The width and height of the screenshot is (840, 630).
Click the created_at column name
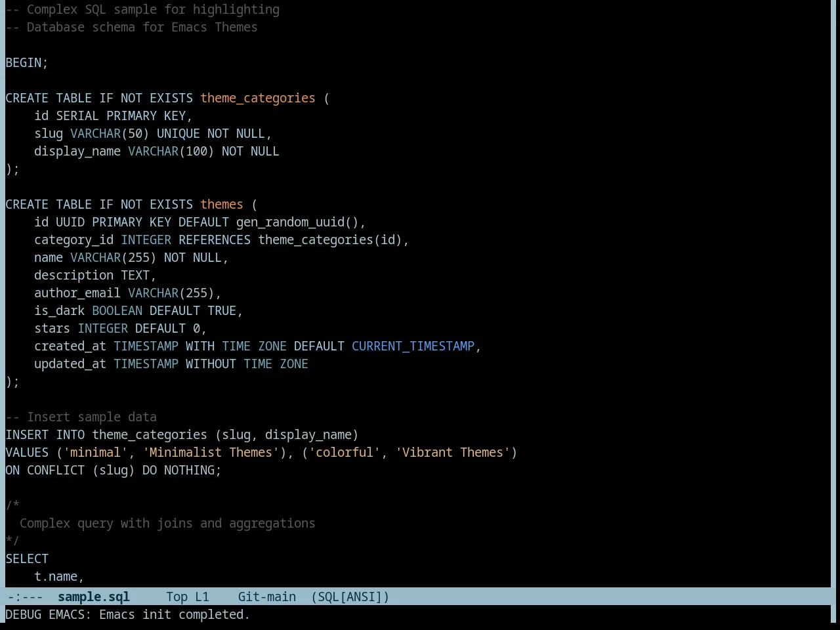point(70,346)
